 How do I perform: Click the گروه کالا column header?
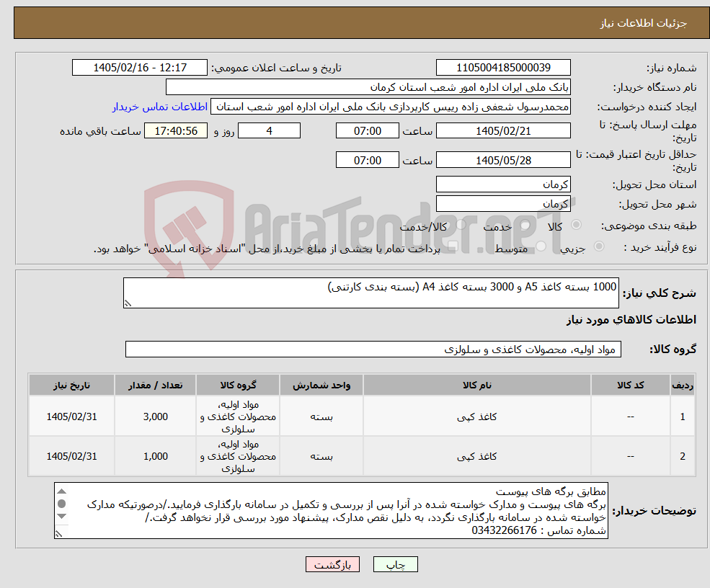coord(238,386)
